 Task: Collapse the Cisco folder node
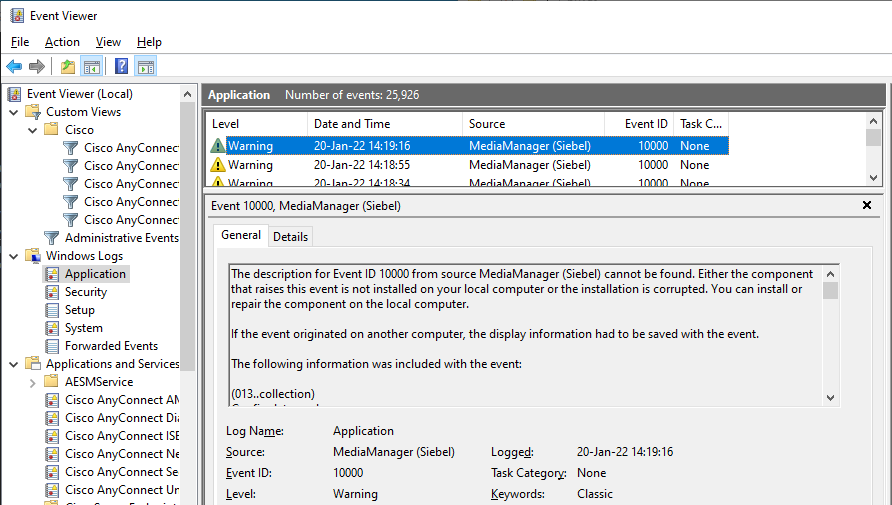[32, 130]
